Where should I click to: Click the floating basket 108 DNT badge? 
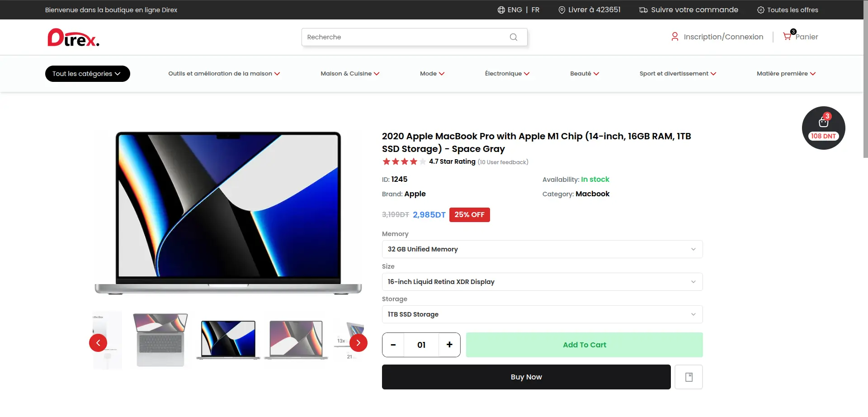(823, 128)
